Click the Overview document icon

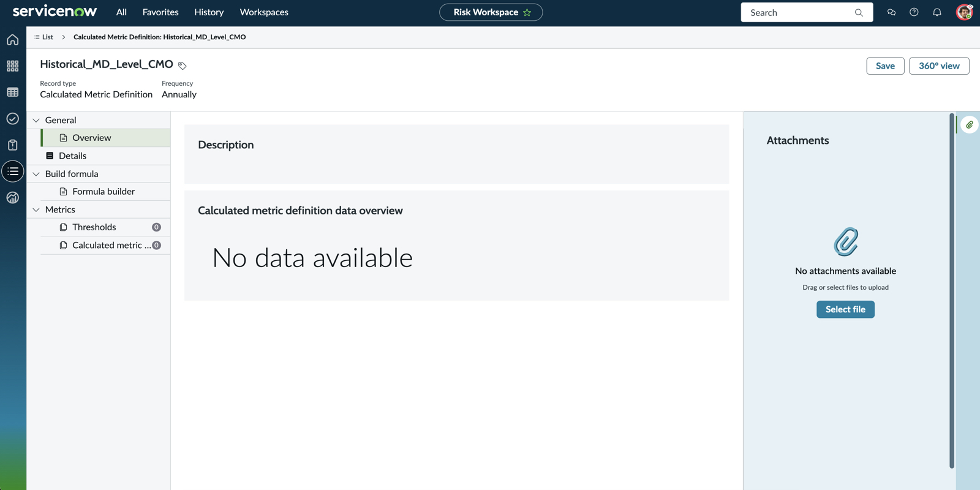(x=63, y=138)
